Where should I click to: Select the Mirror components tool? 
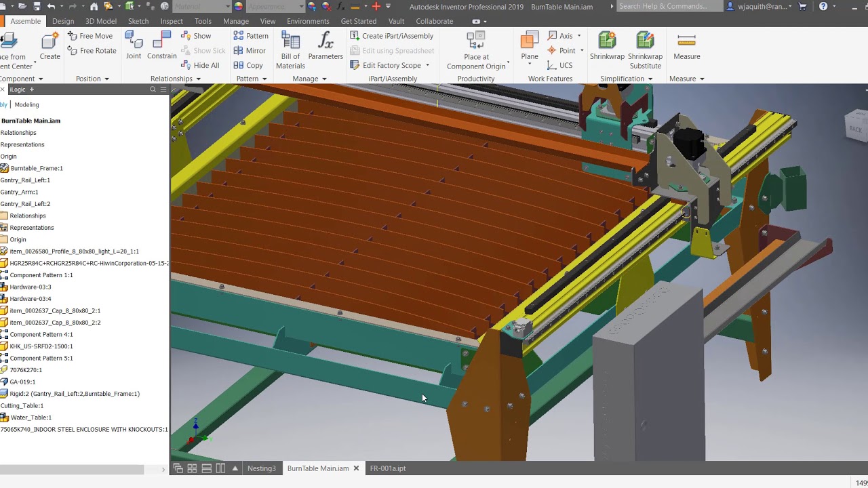[x=250, y=51]
